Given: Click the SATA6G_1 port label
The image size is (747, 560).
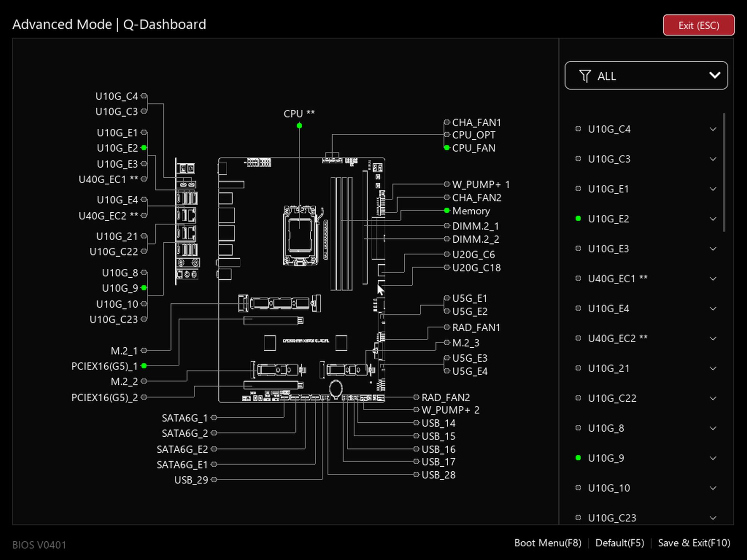Looking at the screenshot, I should [185, 417].
